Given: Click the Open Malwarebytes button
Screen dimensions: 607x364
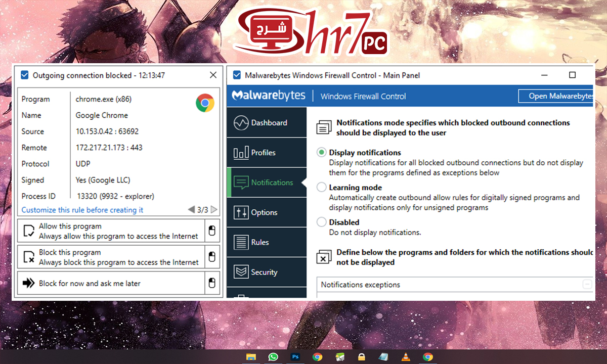Looking at the screenshot, I should 556,96.
